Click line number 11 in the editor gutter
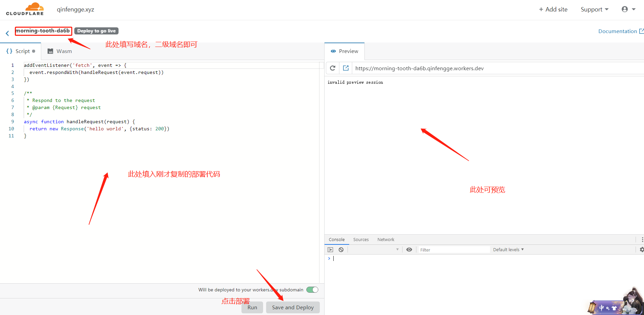Viewport: 644px width, 315px height. point(11,136)
